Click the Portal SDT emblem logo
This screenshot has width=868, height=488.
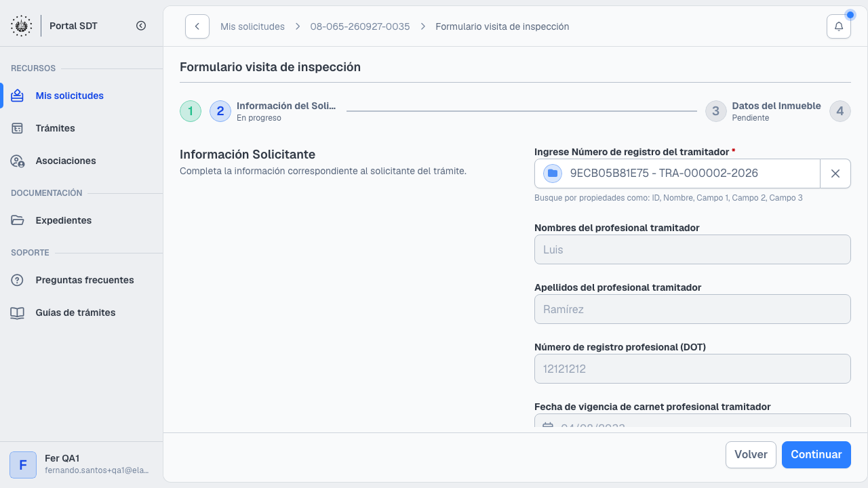click(x=21, y=26)
